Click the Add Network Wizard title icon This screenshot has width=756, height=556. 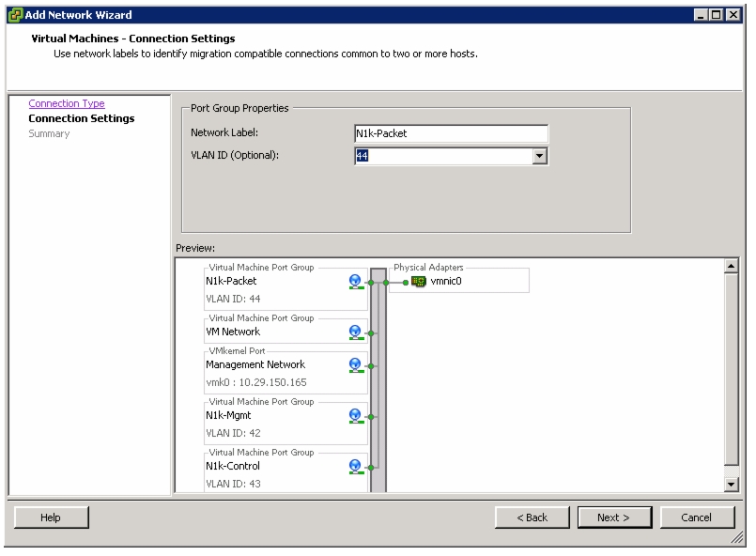tap(15, 15)
